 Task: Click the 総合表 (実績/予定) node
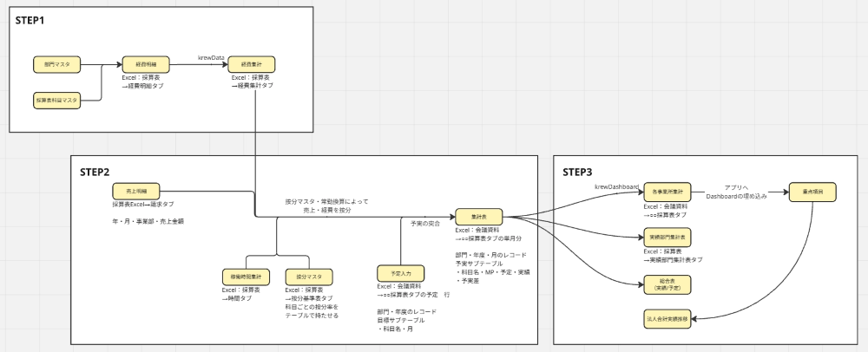click(667, 285)
